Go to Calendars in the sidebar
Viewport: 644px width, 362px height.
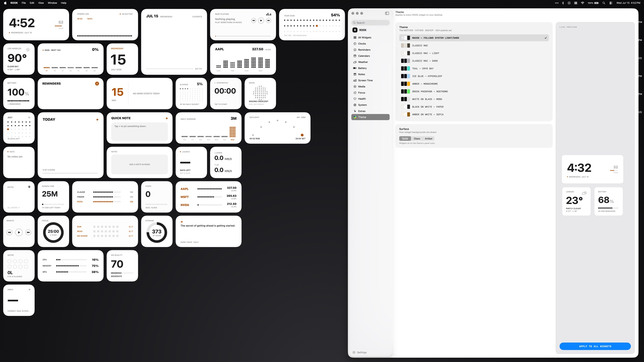(370, 56)
